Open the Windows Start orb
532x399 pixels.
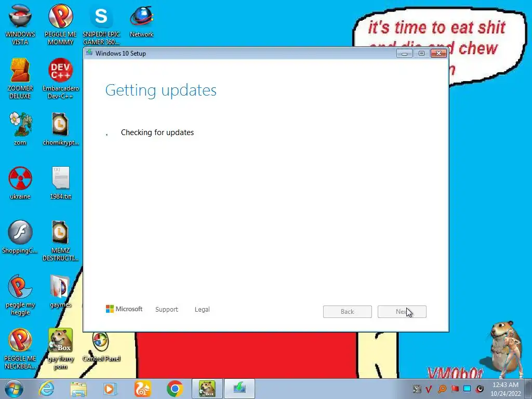[x=14, y=389]
